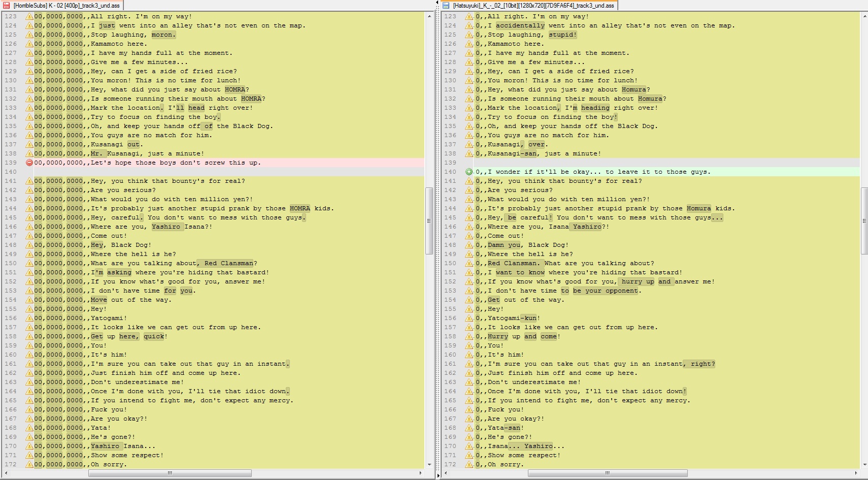This screenshot has height=480, width=868.
Task: Click right line 'Oh sorry.' on line 172
Action: (x=506, y=464)
